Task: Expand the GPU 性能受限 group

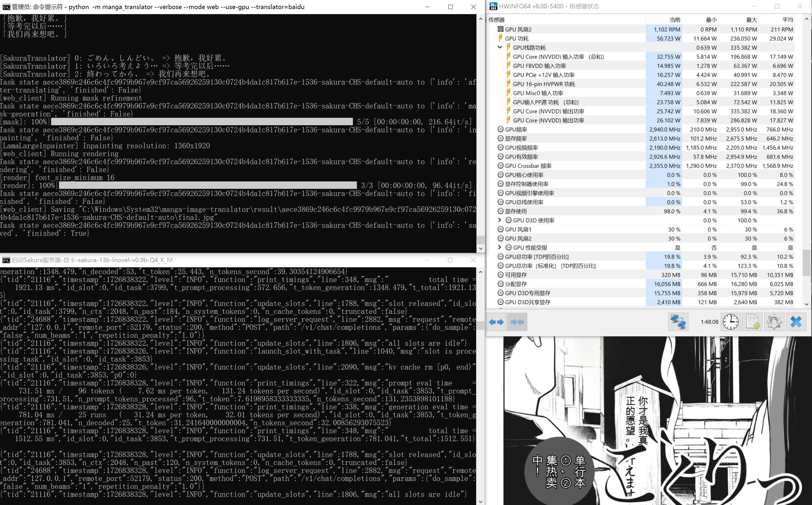Action: (500, 247)
